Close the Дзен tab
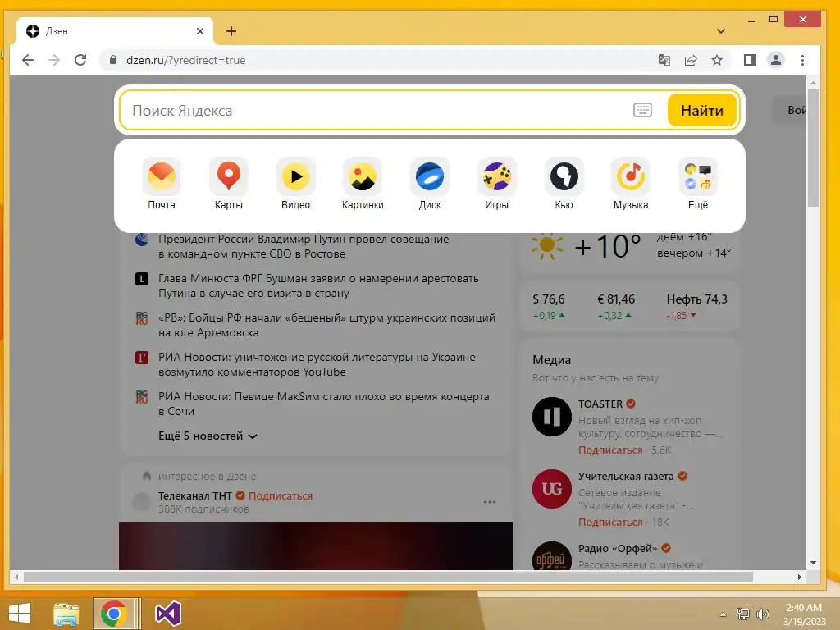 pos(200,31)
